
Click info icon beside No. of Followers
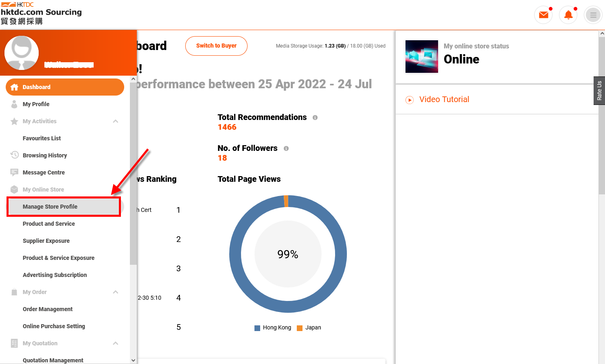coord(286,148)
